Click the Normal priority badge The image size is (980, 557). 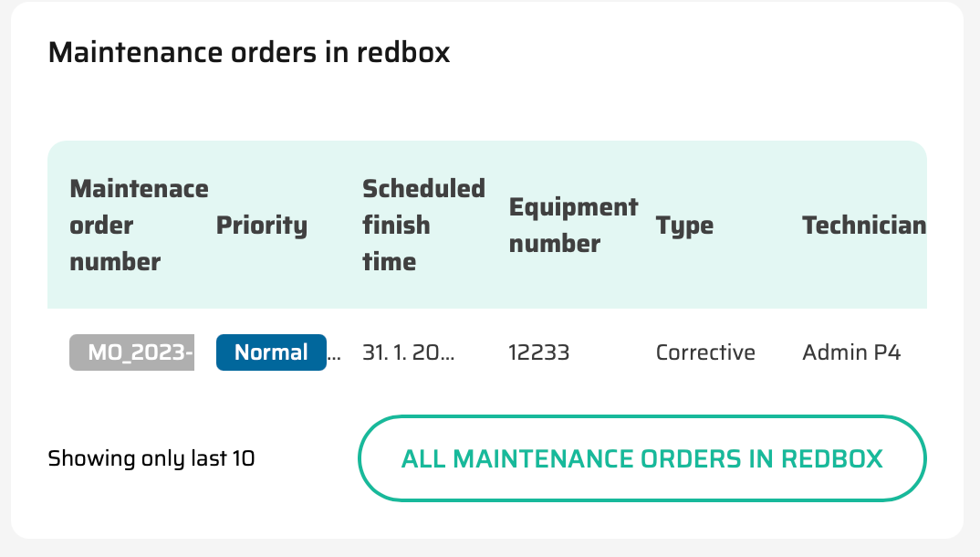(270, 352)
